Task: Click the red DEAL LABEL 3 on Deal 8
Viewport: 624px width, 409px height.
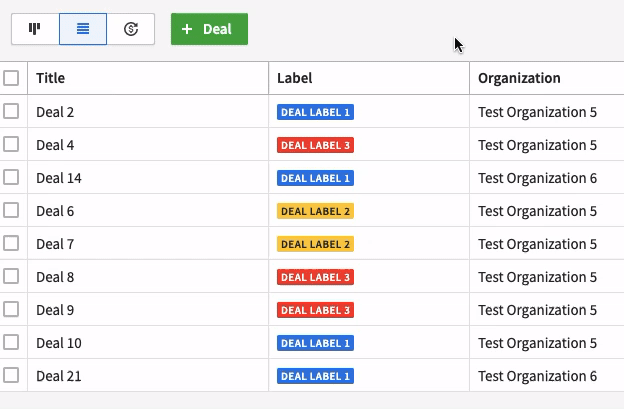Action: pyautogui.click(x=315, y=277)
